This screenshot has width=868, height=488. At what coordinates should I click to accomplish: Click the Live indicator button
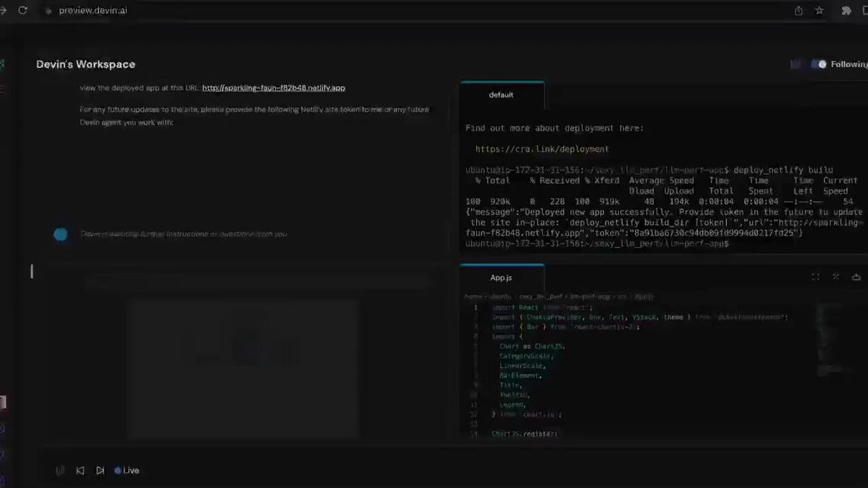(x=127, y=471)
